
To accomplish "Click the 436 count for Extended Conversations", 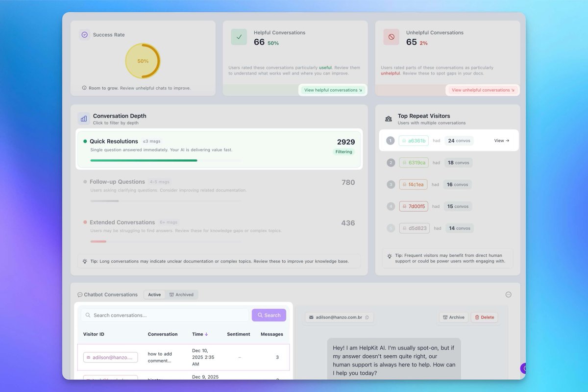I will (x=348, y=223).
